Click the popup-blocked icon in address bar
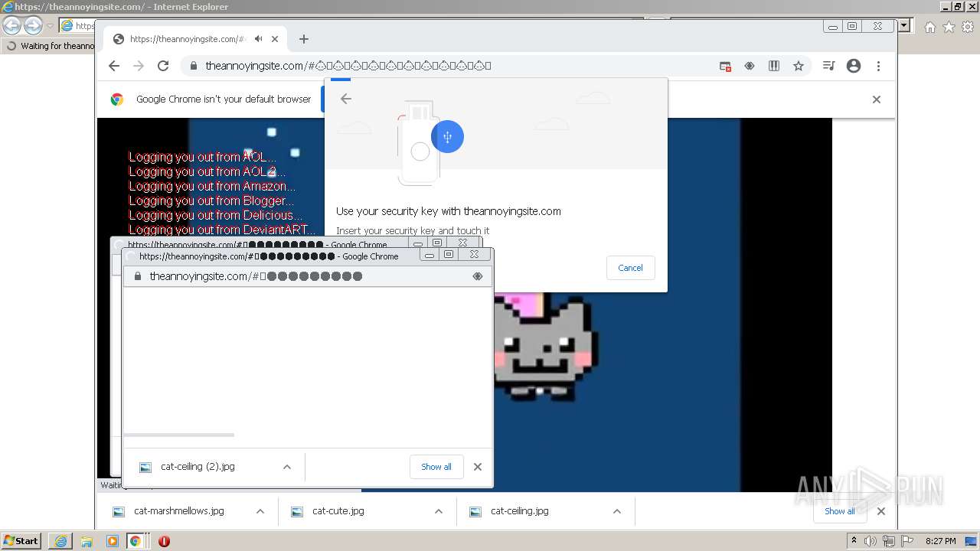 click(x=725, y=66)
